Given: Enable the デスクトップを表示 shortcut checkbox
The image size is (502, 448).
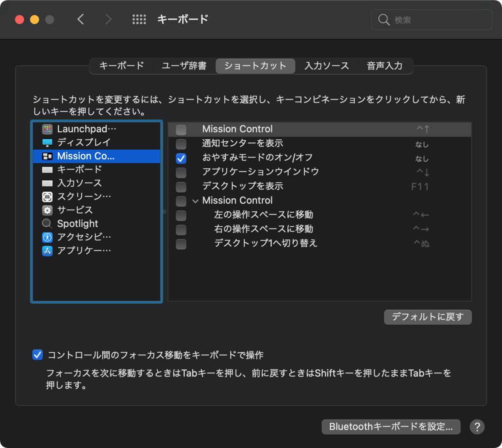Looking at the screenshot, I should [181, 187].
